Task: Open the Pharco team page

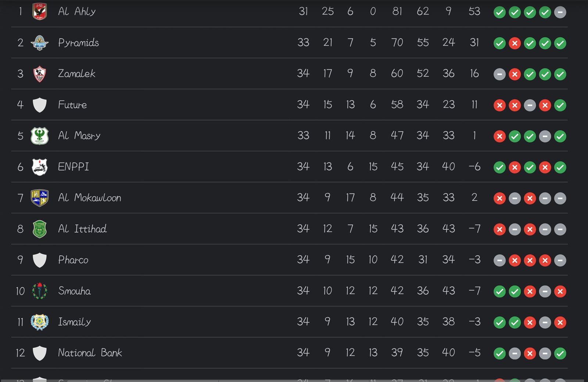Action: pyautogui.click(x=73, y=260)
